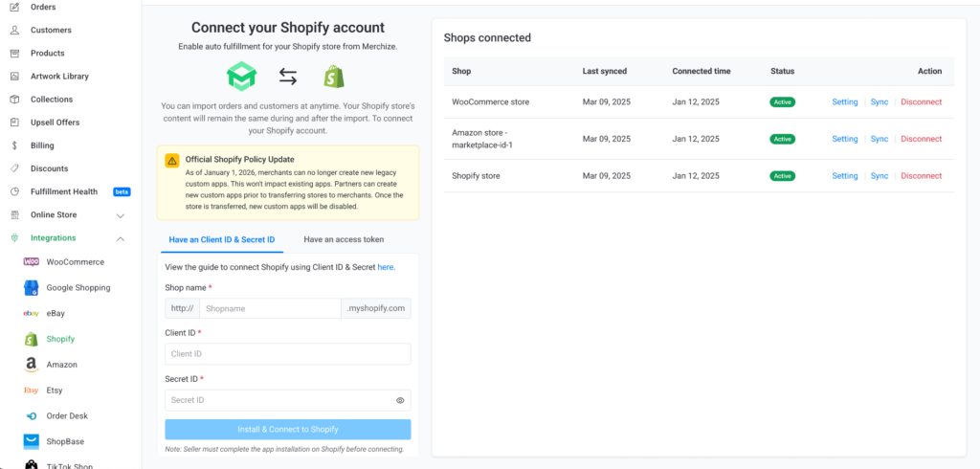Select the eBay integration icon
Screen dimensions: 980x469
(x=31, y=314)
